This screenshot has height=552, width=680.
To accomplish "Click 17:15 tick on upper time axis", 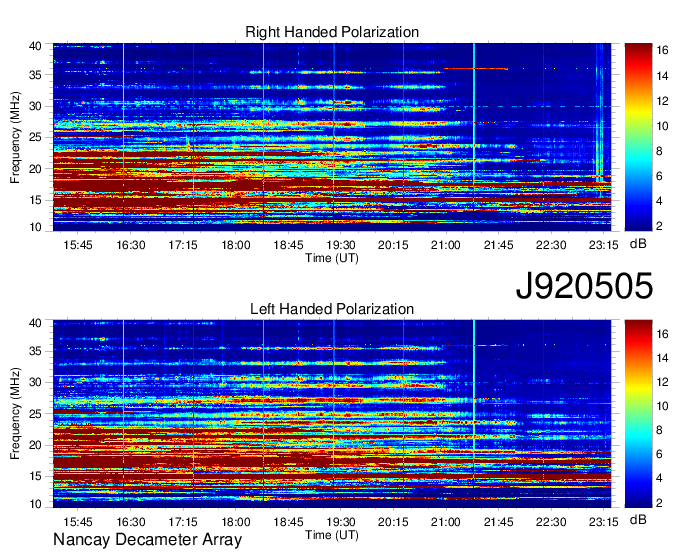I will (x=183, y=245).
